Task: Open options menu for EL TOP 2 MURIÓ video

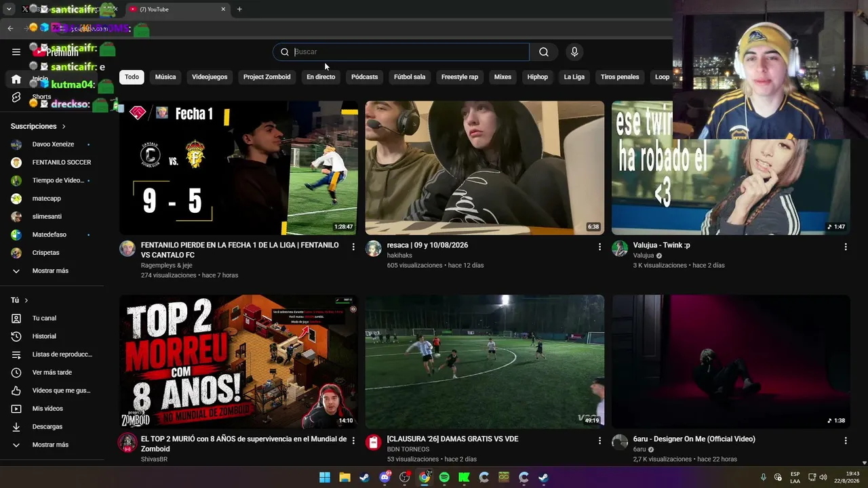Action: click(353, 441)
